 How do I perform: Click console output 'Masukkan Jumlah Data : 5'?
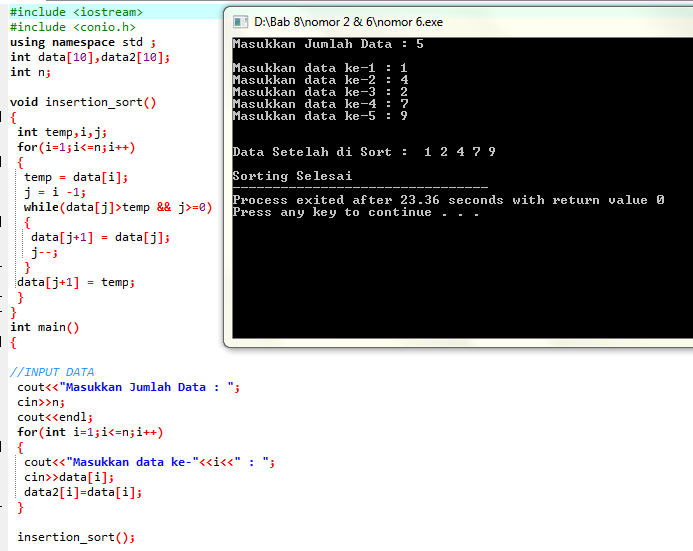pos(328,44)
